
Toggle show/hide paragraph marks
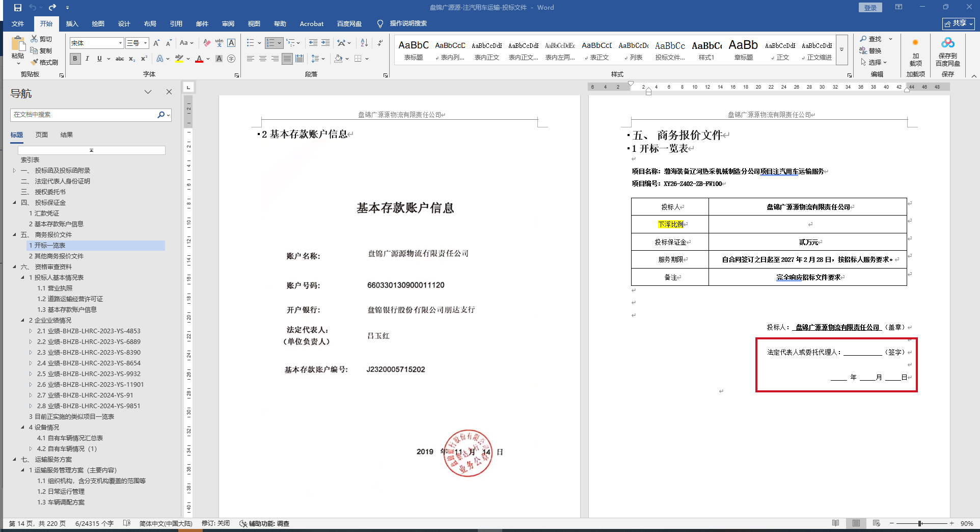click(380, 43)
